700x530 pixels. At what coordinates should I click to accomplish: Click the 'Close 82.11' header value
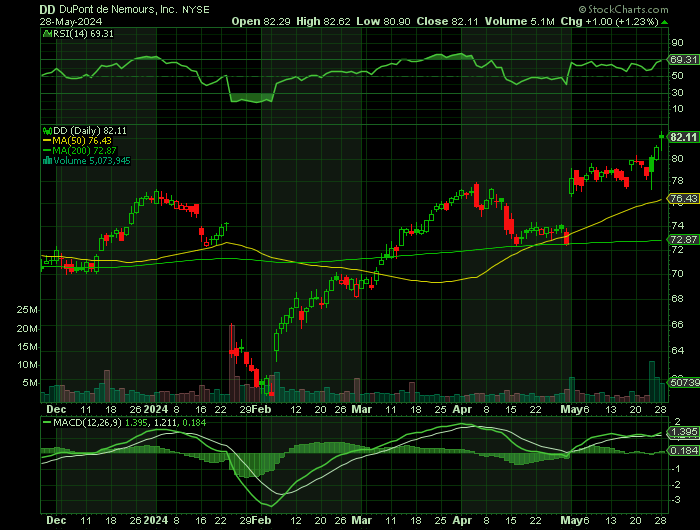(448, 21)
